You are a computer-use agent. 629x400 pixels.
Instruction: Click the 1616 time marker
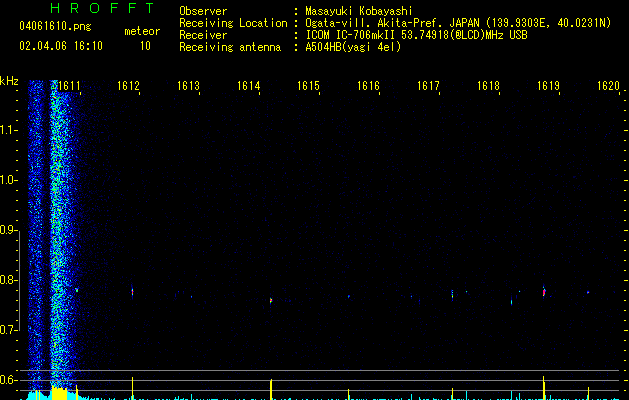[x=369, y=86]
